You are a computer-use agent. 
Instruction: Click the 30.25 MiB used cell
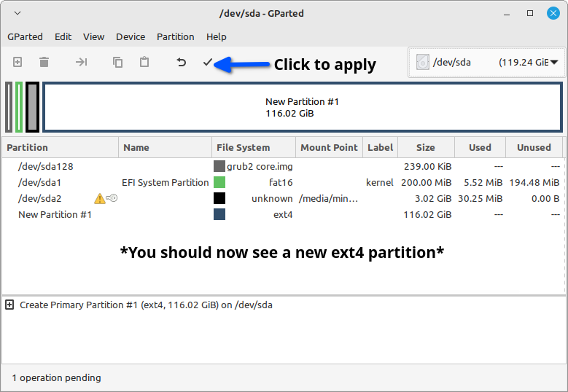481,198
